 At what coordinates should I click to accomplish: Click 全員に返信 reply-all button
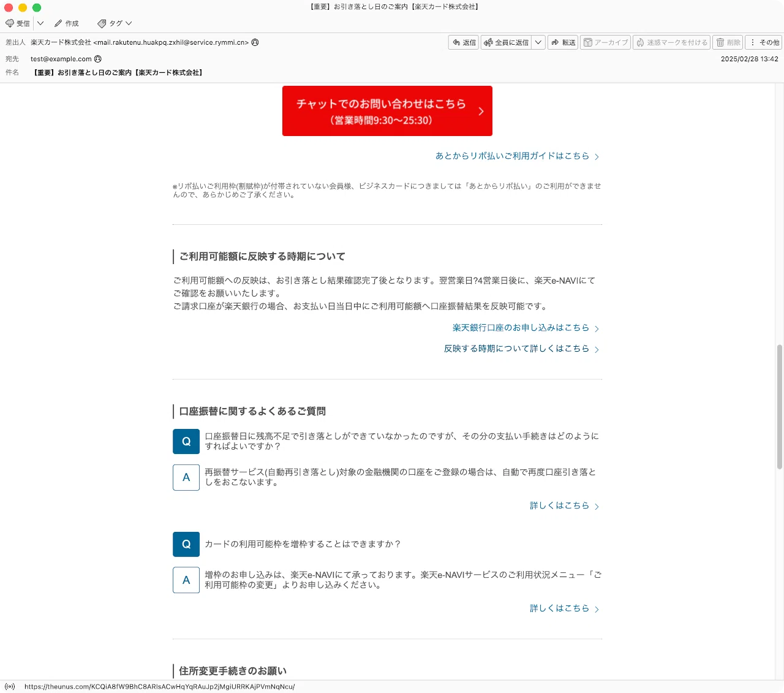(x=506, y=42)
